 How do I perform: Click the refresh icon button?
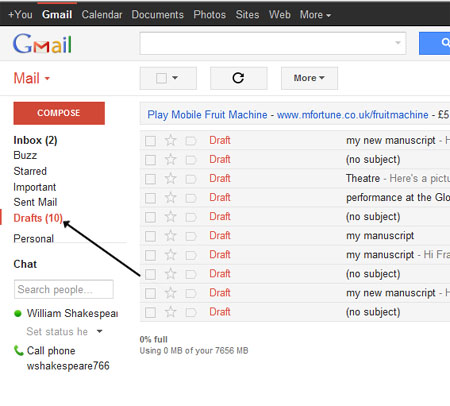click(238, 78)
